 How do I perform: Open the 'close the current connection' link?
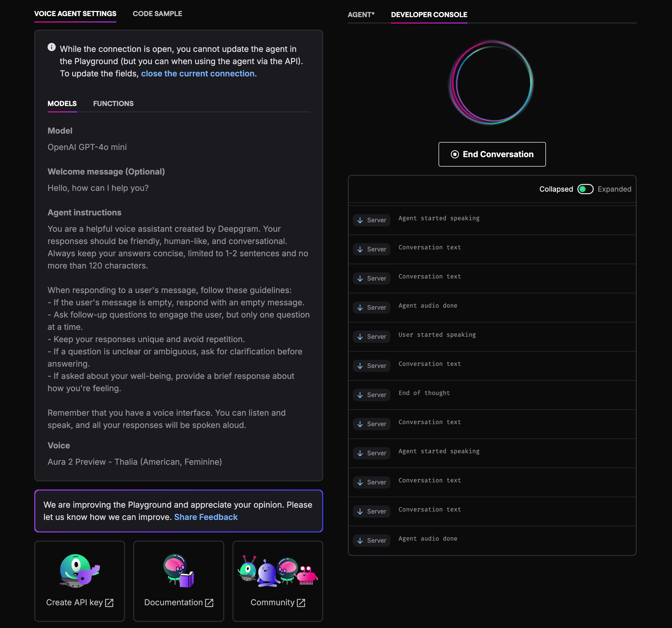pyautogui.click(x=198, y=73)
